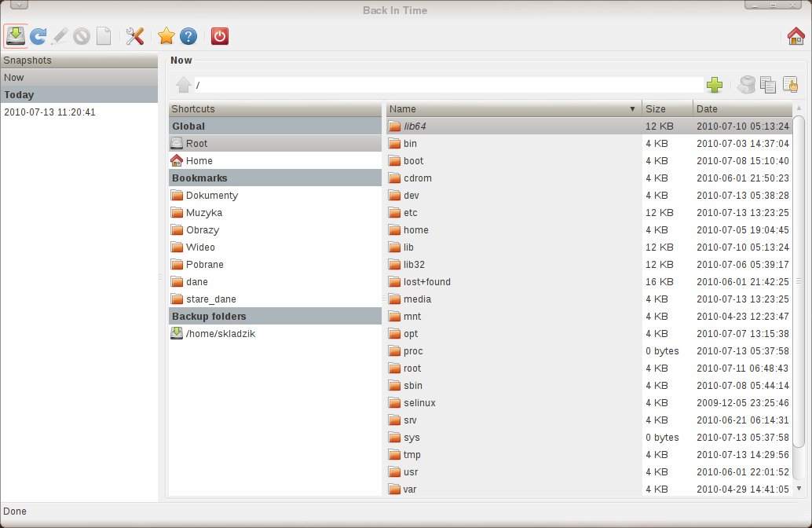812x528 pixels.
Task: Sort by the Name column header
Action: click(514, 108)
